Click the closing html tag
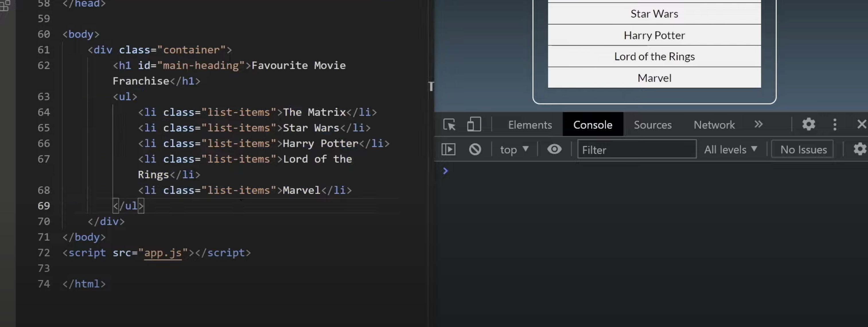The height and width of the screenshot is (327, 868). [84, 284]
